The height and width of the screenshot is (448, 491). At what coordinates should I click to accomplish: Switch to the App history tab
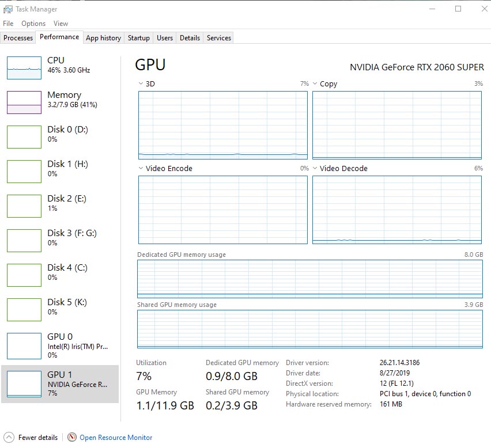pos(104,38)
